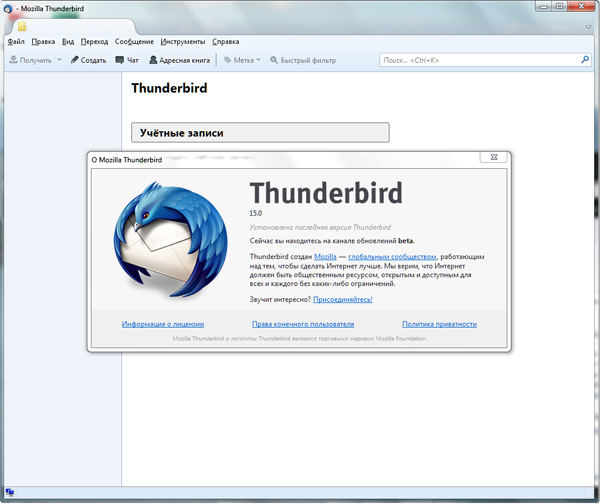The height and width of the screenshot is (504, 600).
Task: Open the Присоединяйтесь! link
Action: coord(342,299)
